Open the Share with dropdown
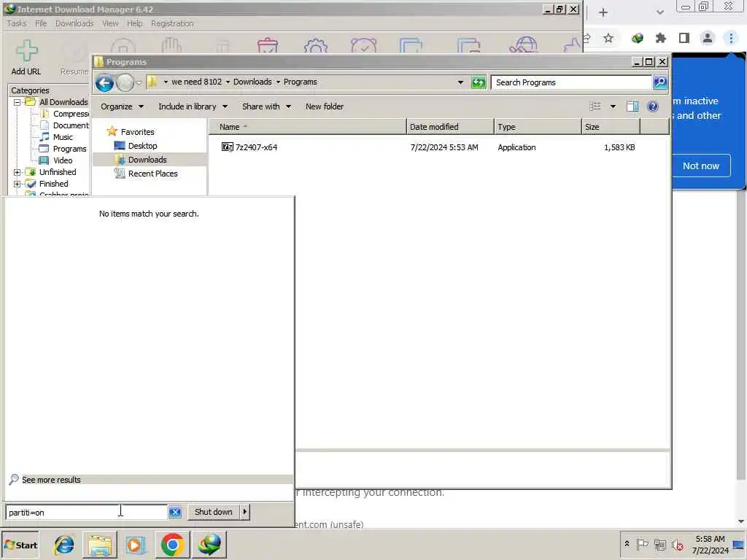 (266, 106)
